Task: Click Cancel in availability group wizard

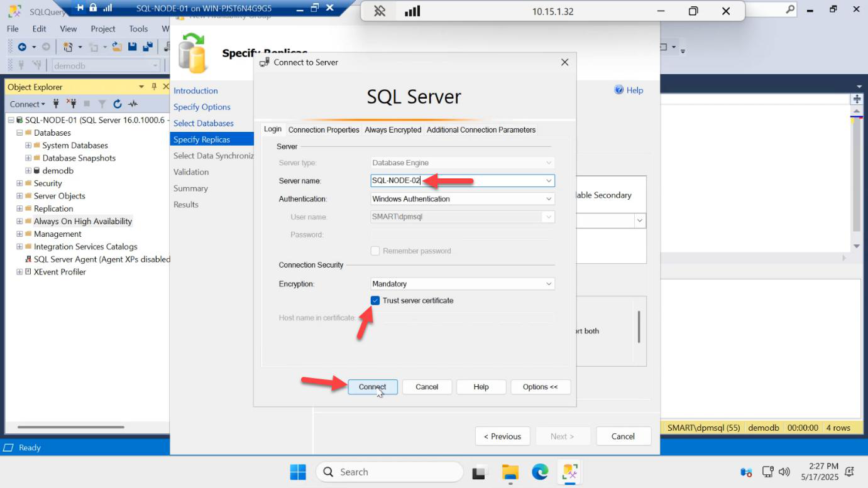Action: coord(623,436)
